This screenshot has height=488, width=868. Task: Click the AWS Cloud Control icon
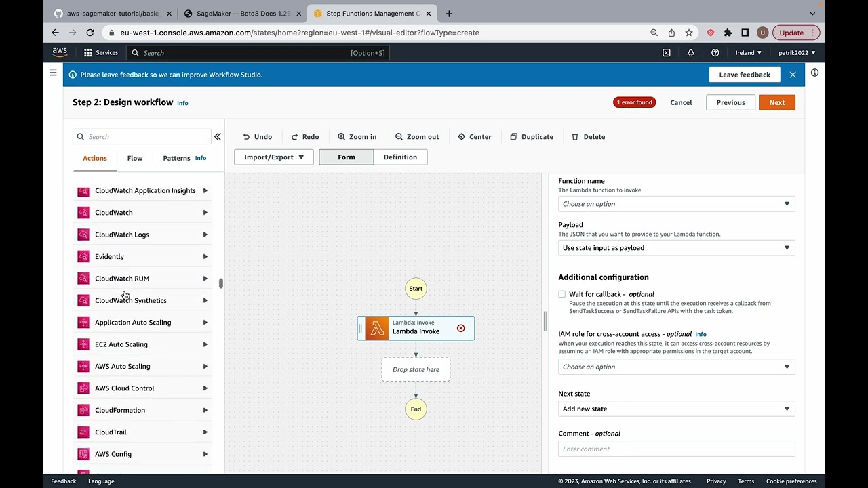[83, 388]
